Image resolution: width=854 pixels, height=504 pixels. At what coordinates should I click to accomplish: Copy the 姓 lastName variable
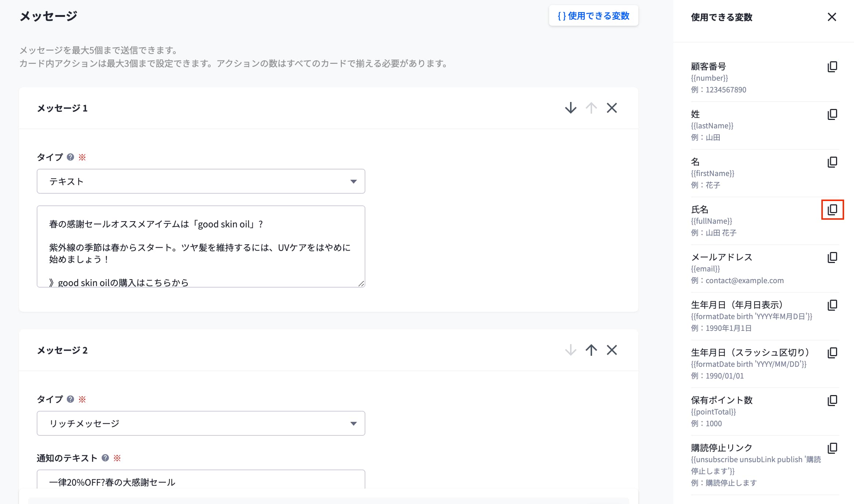click(832, 114)
